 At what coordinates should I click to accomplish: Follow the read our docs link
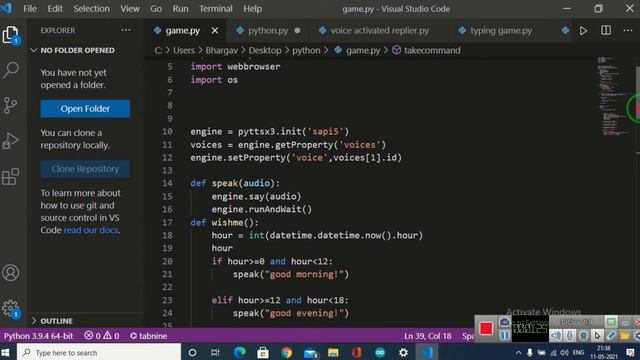click(91, 230)
